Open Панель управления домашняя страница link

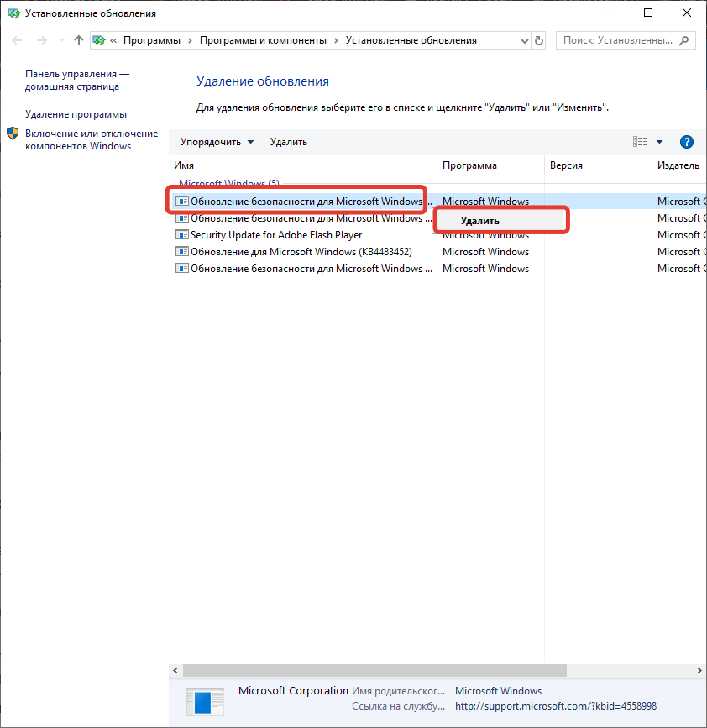pyautogui.click(x=76, y=81)
